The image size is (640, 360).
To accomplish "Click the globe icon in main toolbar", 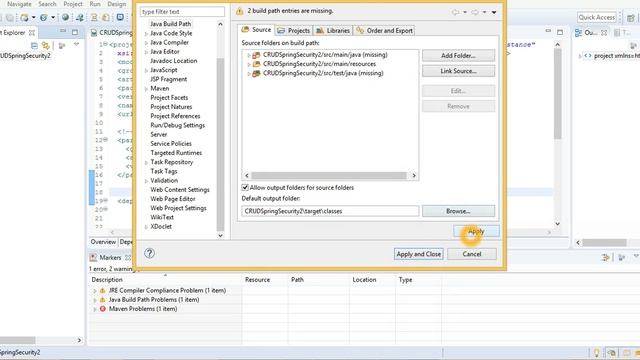I will (65, 18).
